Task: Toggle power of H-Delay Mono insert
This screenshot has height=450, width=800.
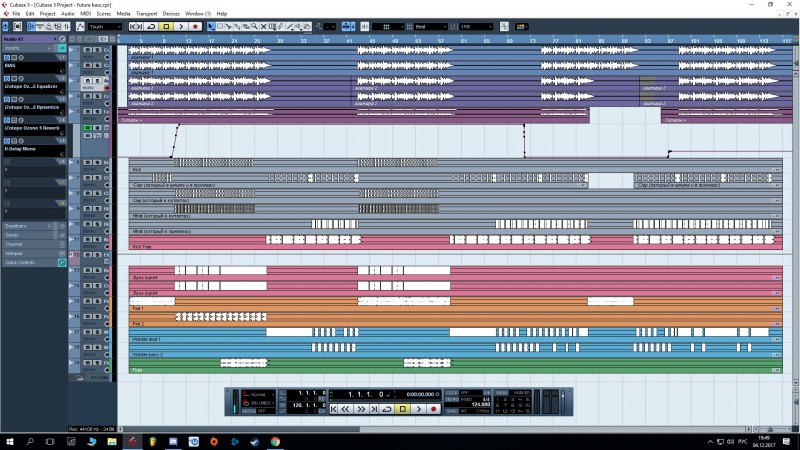Action: point(7,141)
